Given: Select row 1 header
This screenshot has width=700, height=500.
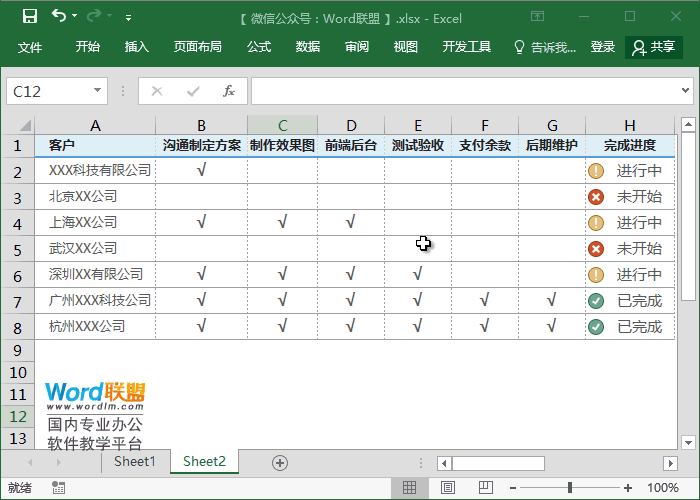Looking at the screenshot, I should tap(17, 146).
